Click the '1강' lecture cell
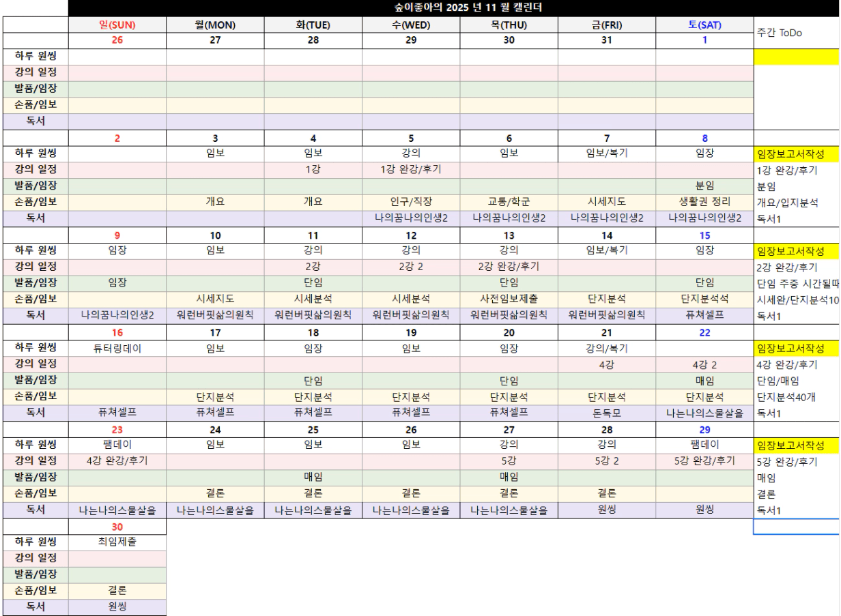 pos(313,170)
